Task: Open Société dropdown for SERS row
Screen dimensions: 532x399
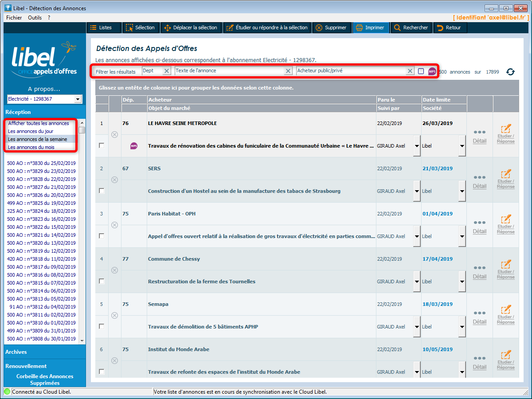Action: click(x=462, y=191)
